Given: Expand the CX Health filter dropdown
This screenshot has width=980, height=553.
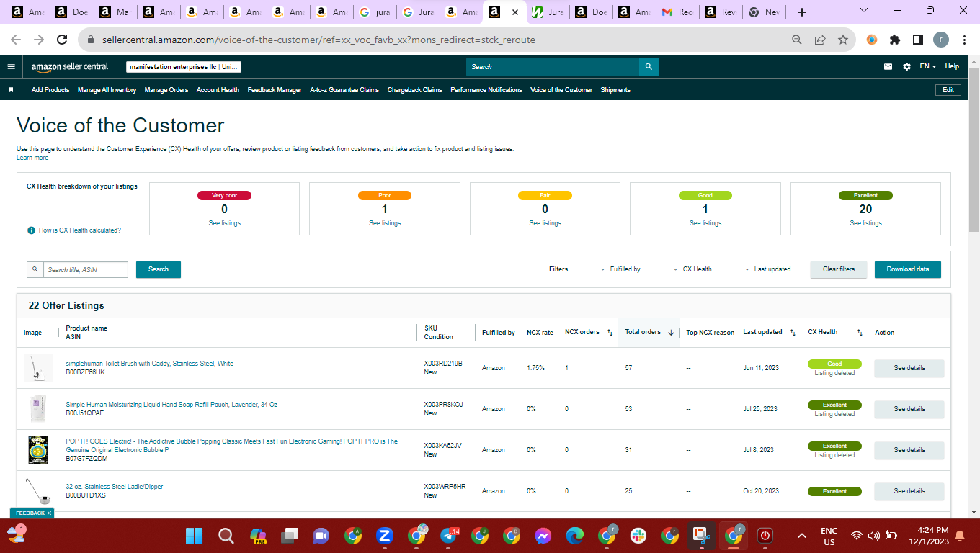Looking at the screenshot, I should click(692, 269).
